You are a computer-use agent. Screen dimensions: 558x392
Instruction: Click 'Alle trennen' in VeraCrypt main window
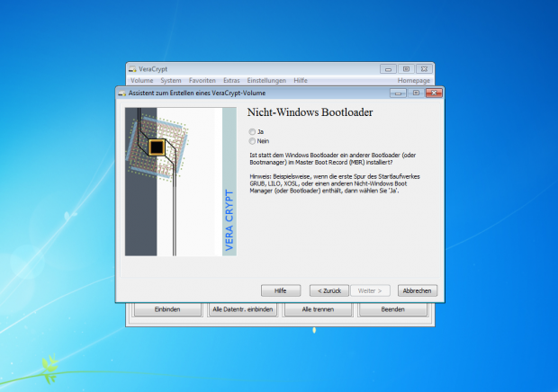(318, 309)
